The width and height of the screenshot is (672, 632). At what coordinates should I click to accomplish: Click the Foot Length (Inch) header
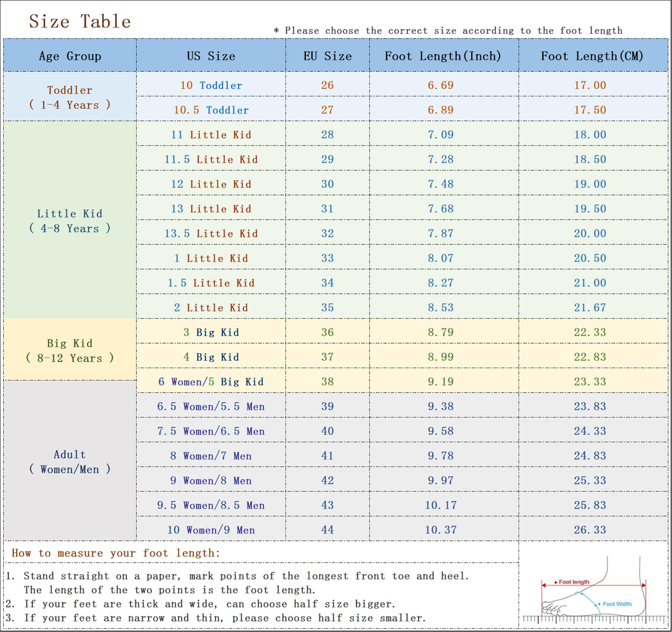443,56
